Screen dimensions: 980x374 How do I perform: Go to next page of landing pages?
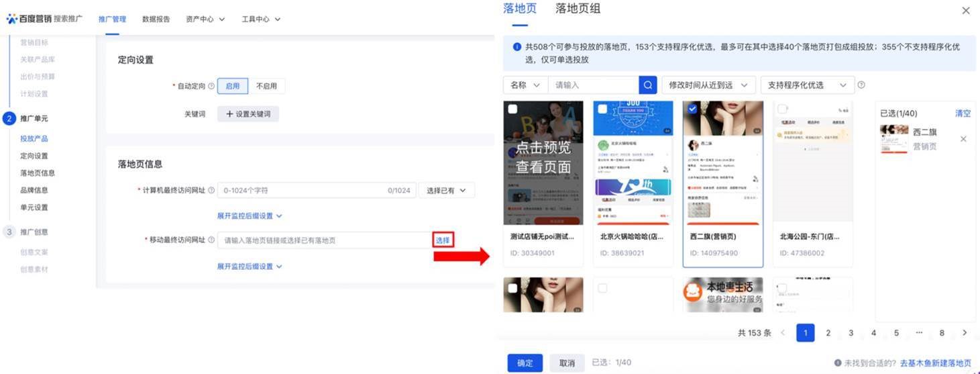(965, 333)
